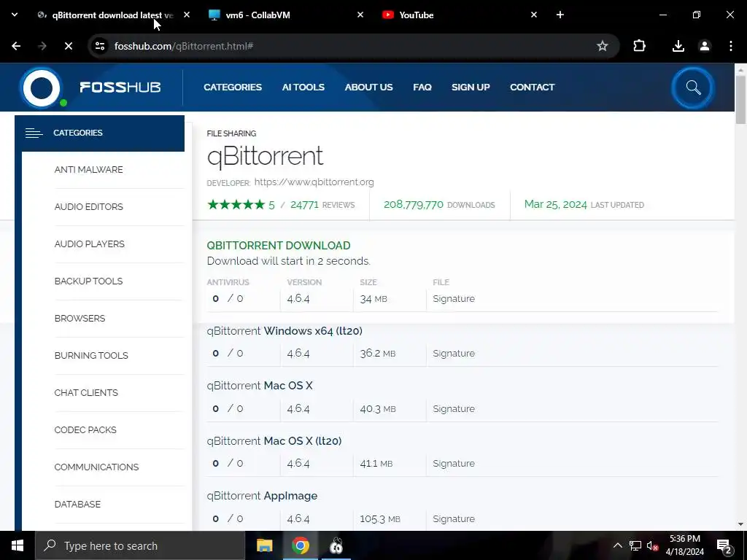View site information icon in address bar
Image resolution: width=747 pixels, height=560 pixels.
pyautogui.click(x=100, y=46)
